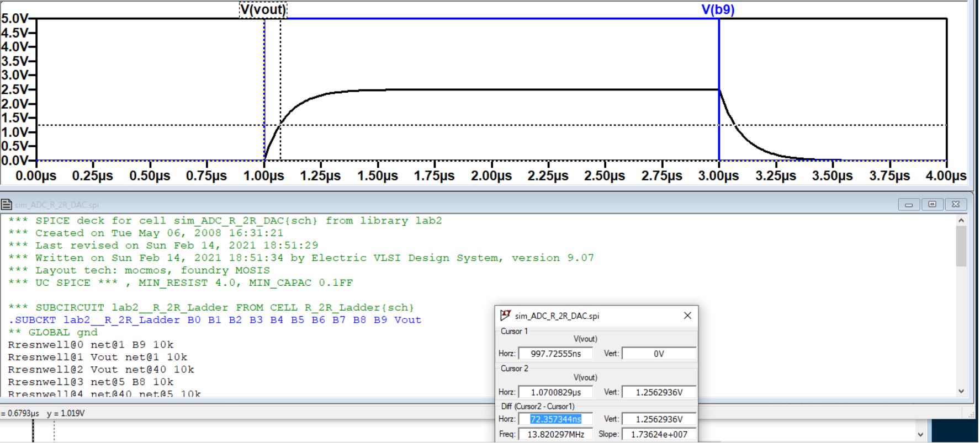Close the cursor readout dialog
This screenshot has height=443, width=980.
click(x=687, y=316)
